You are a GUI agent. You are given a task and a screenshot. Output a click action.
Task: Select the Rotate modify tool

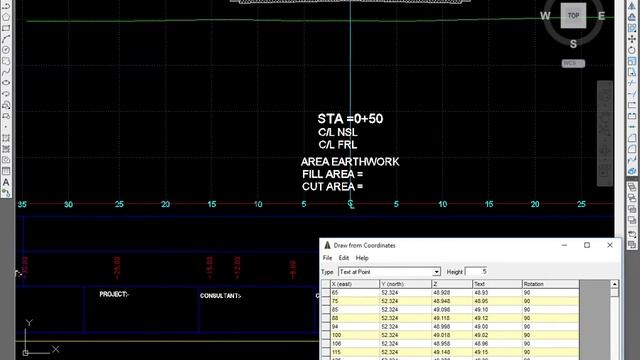point(632,50)
